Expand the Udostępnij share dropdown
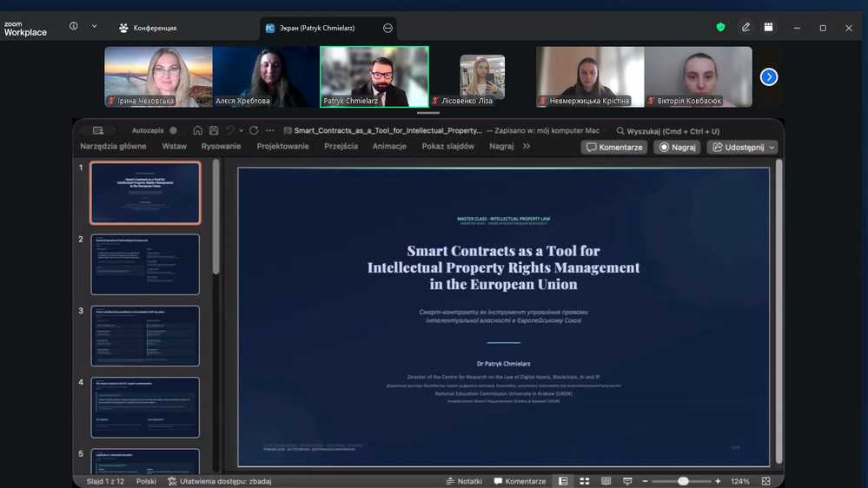Image resolution: width=868 pixels, height=488 pixels. tap(772, 148)
